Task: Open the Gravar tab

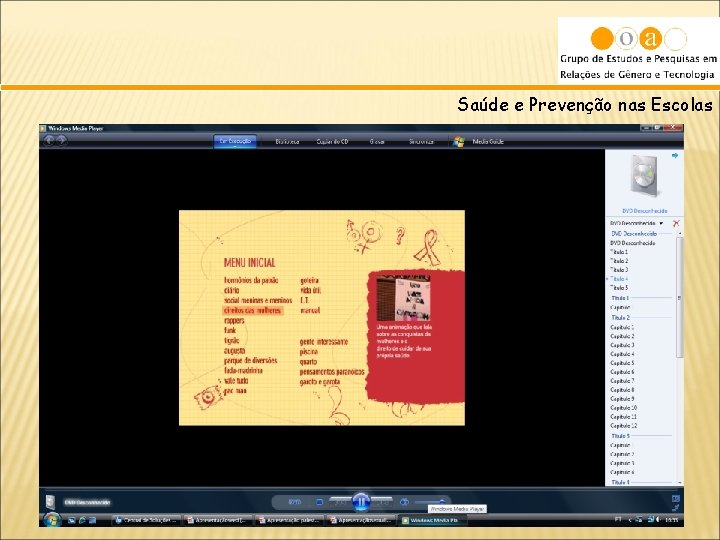Action: [377, 141]
